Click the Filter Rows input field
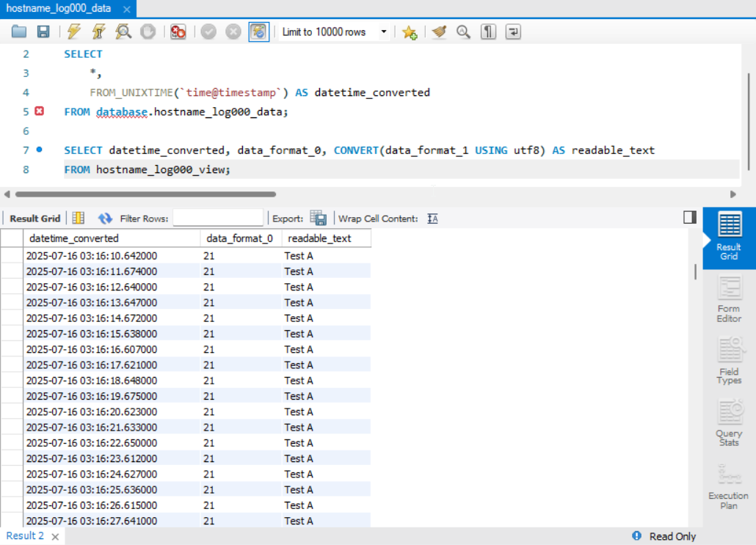The height and width of the screenshot is (545, 756). coord(218,219)
